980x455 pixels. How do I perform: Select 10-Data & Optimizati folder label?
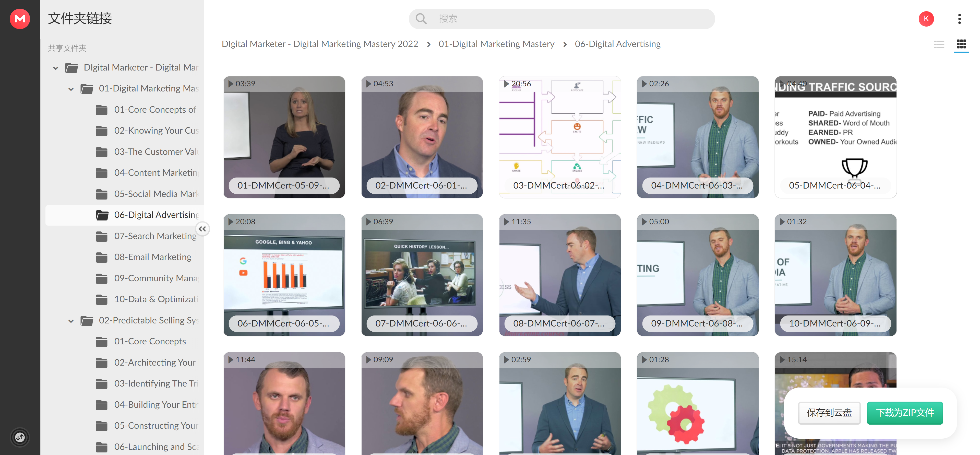tap(156, 300)
